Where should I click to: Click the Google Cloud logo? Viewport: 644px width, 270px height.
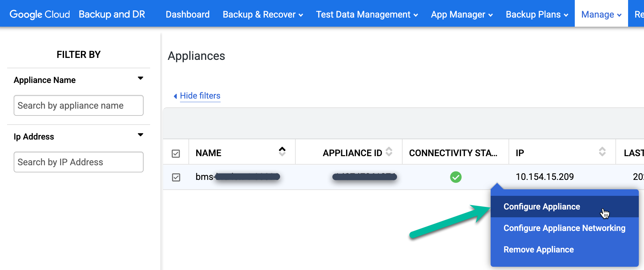[x=40, y=14]
